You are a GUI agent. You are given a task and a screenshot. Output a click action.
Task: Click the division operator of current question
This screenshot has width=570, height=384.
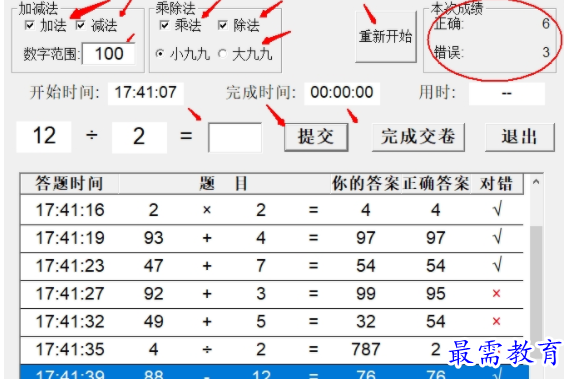click(x=91, y=136)
